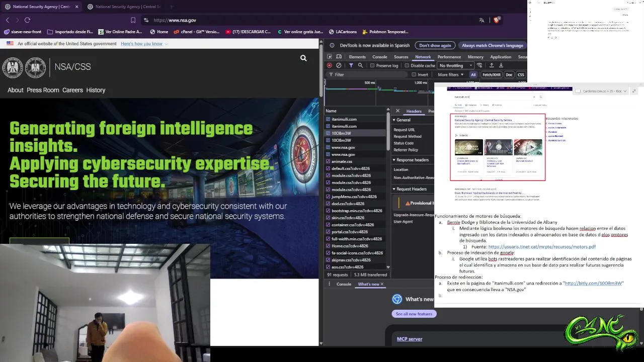644x362 pixels.
Task: Open the No throttling dropdown
Action: pos(455,65)
